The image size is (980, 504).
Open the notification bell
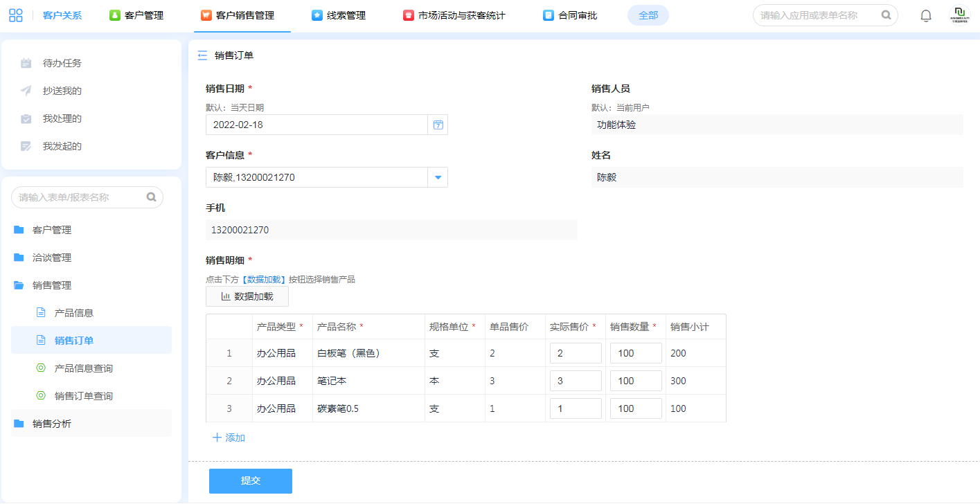925,15
